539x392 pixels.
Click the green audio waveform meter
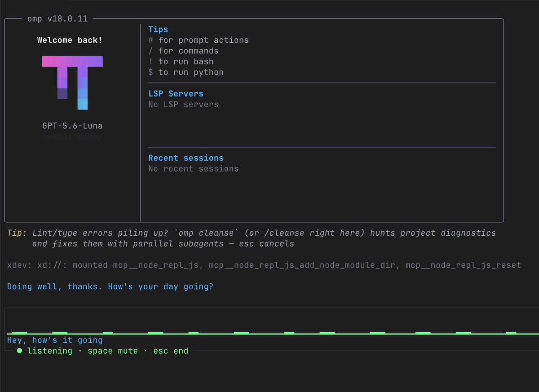[273, 333]
